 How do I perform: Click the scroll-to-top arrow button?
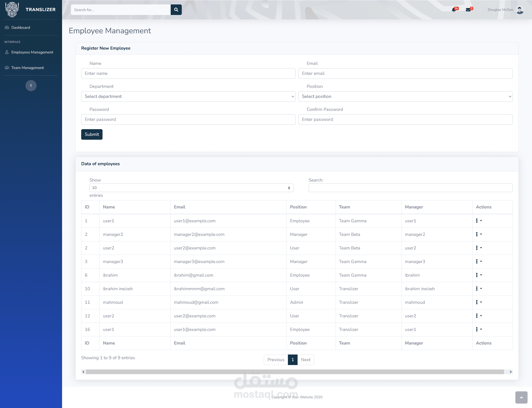[521, 397]
